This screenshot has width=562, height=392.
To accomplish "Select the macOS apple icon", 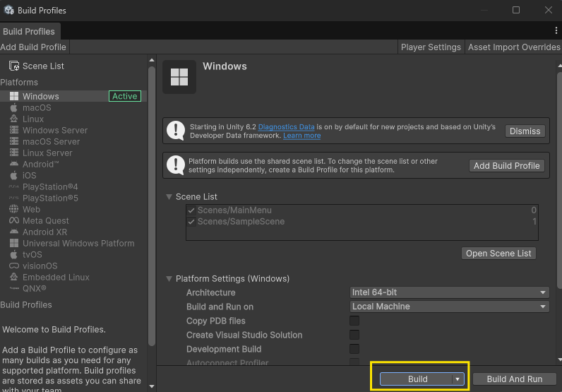I will (x=14, y=107).
